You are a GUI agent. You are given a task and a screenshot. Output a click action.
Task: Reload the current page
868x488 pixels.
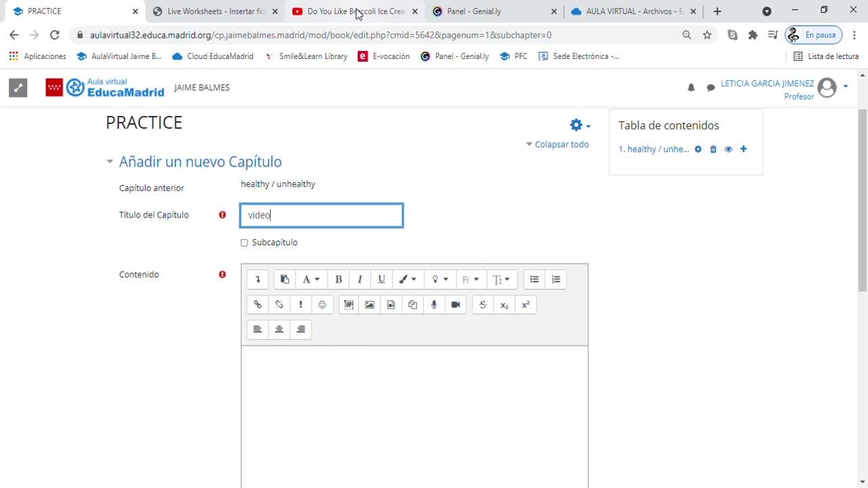click(x=55, y=35)
